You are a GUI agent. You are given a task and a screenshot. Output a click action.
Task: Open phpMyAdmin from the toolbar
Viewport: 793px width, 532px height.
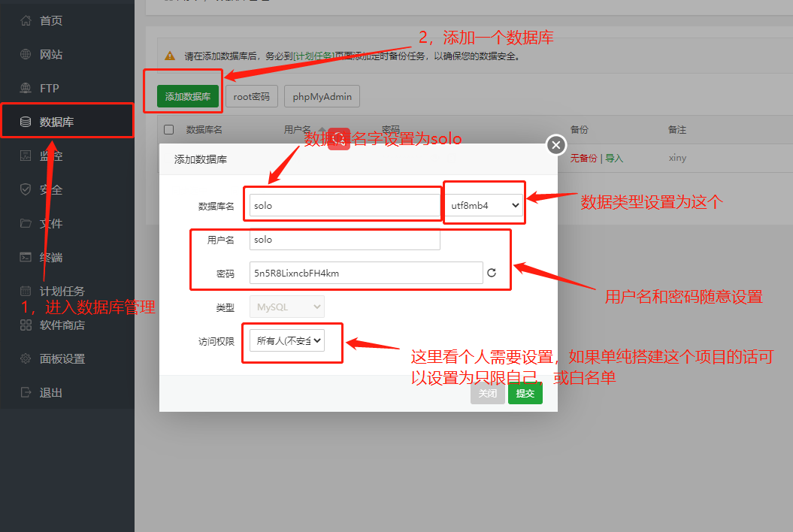[322, 95]
